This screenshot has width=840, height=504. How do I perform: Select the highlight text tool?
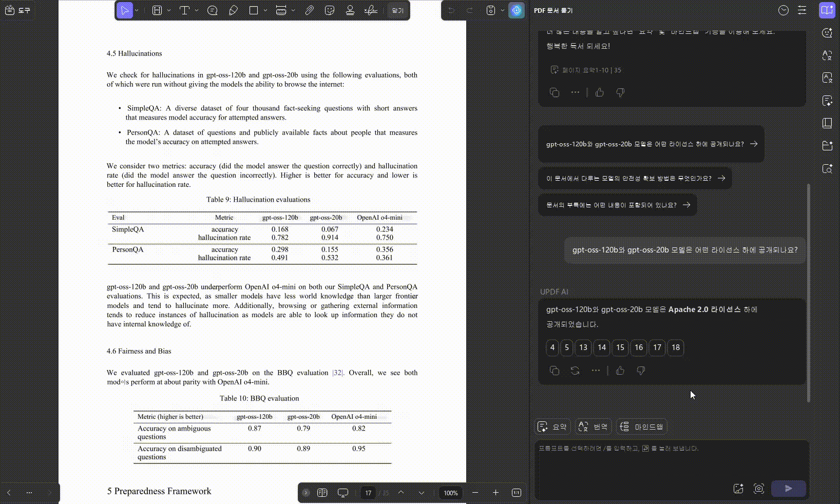point(157,10)
